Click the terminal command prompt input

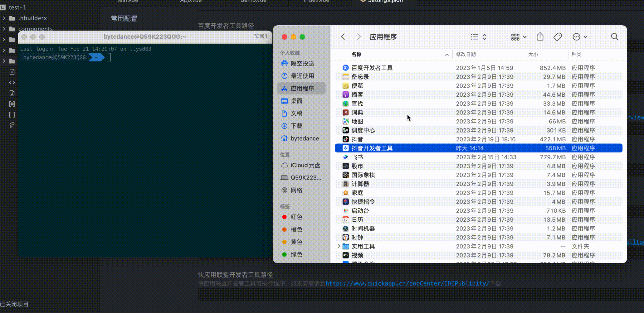[x=109, y=57]
